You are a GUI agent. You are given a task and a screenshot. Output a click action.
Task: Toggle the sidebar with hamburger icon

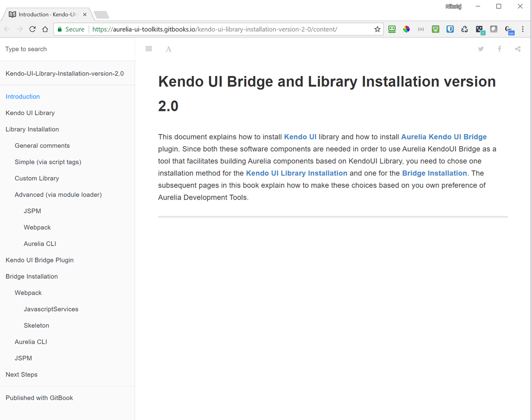149,49
